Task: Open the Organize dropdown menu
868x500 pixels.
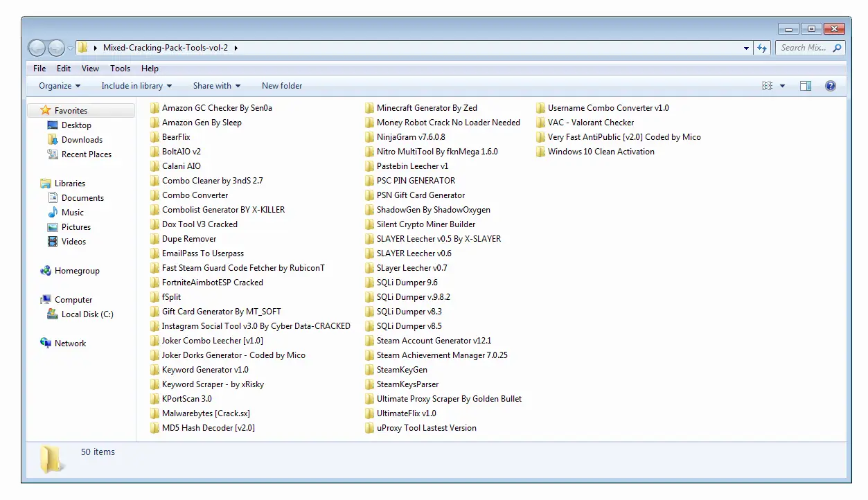Action: click(x=58, y=85)
